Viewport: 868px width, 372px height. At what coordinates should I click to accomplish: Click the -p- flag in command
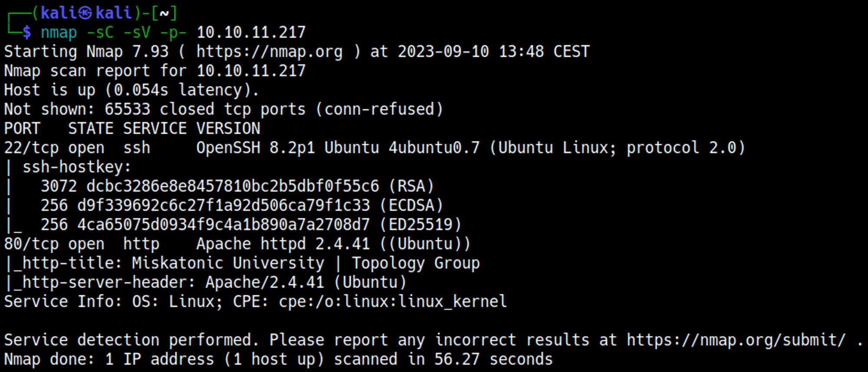tap(173, 33)
